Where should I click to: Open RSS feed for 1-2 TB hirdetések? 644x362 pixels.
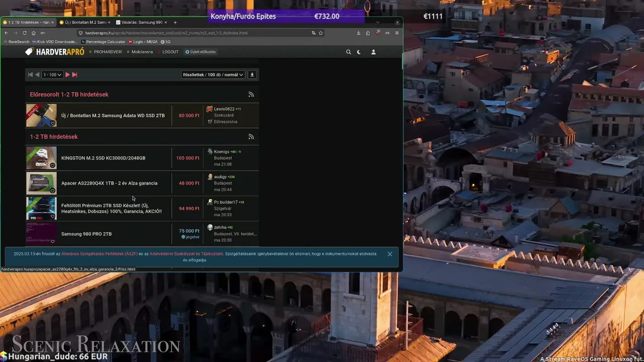pos(251,137)
